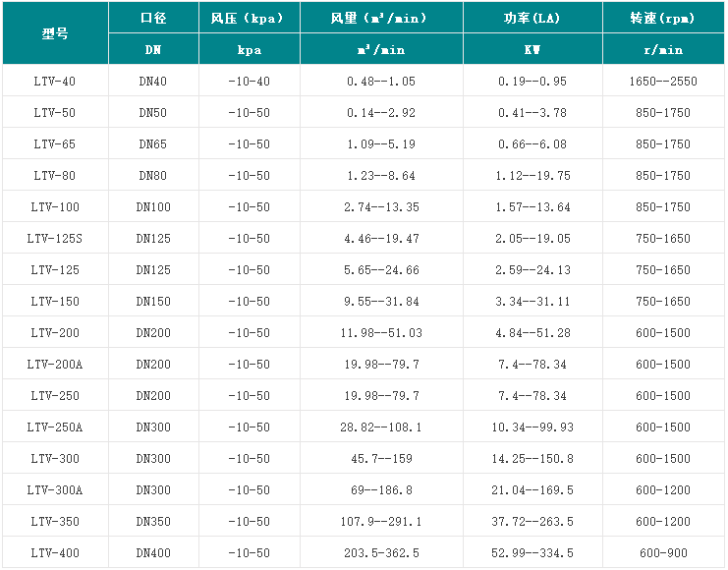
Task: Click the KW unit sub-header cell
Action: 532,50
